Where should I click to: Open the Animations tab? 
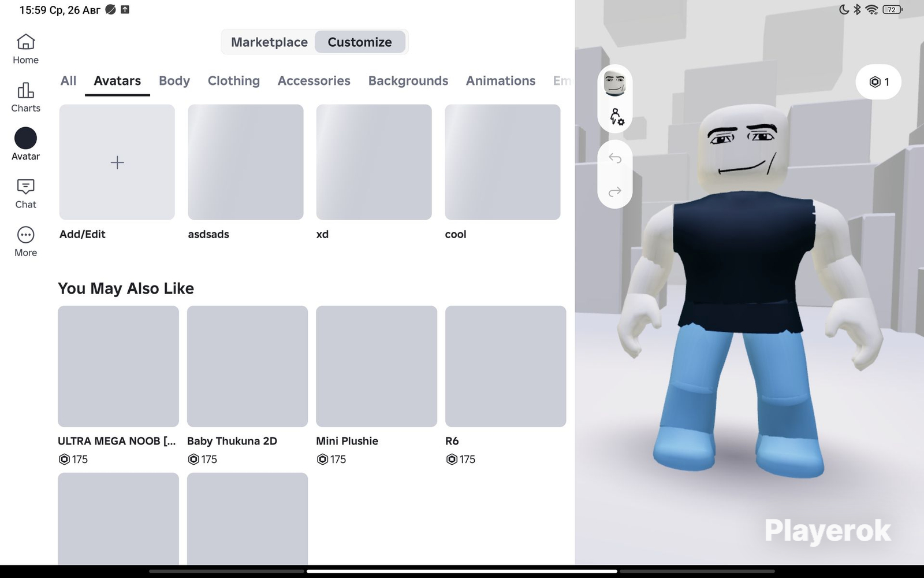(x=501, y=81)
